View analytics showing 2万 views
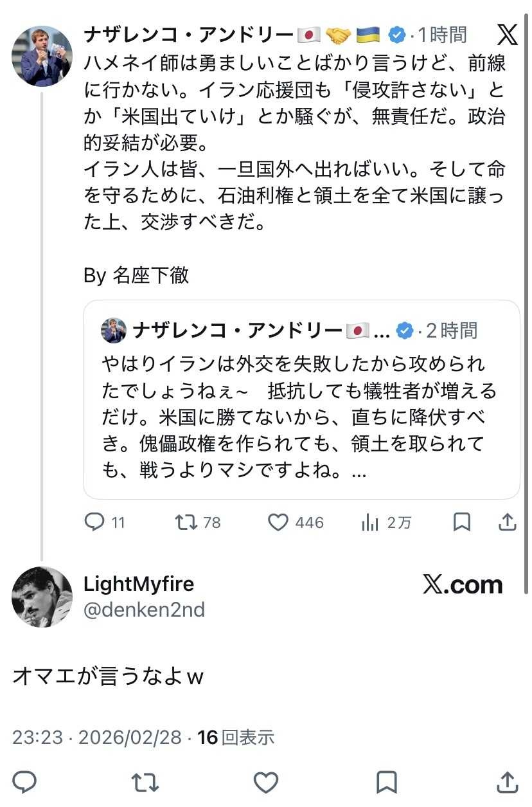 tap(371, 523)
